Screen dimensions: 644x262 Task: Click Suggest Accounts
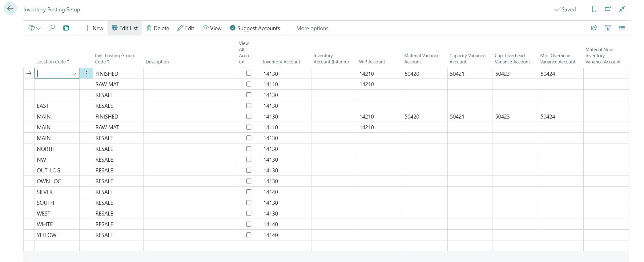[x=255, y=28]
